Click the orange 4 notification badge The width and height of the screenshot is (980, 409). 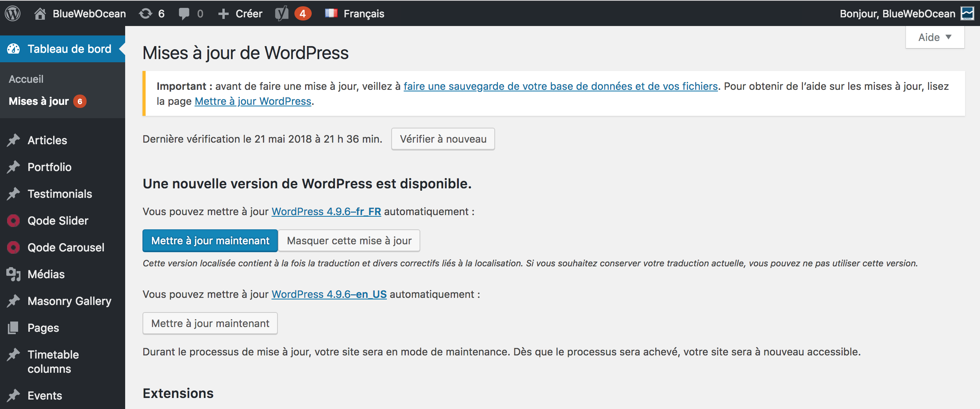(x=303, y=13)
